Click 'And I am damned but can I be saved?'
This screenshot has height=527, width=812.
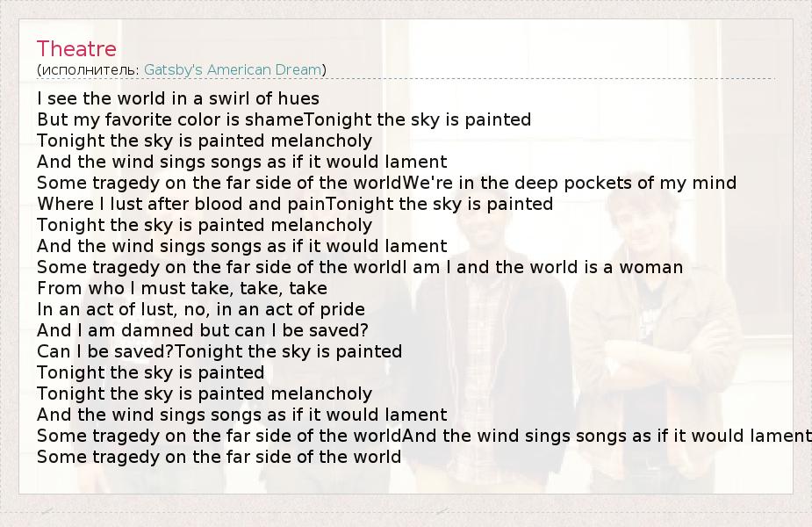click(x=202, y=330)
